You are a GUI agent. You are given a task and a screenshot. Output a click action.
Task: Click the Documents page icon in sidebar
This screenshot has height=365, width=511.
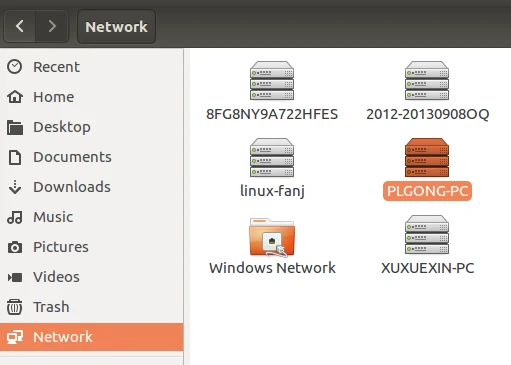coord(15,157)
